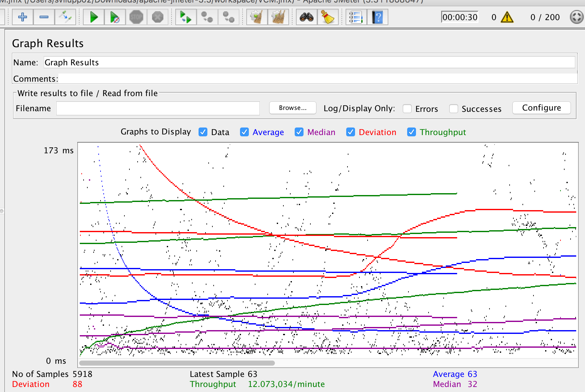Click the running threads indicator icon
This screenshot has width=585, height=392.
pos(577,17)
